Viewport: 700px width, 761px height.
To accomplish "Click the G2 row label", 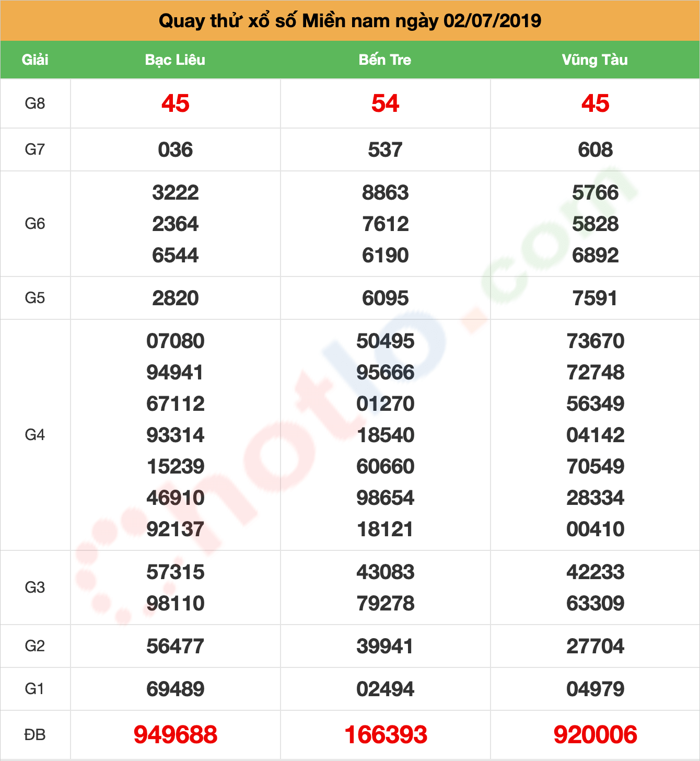I will click(35, 646).
